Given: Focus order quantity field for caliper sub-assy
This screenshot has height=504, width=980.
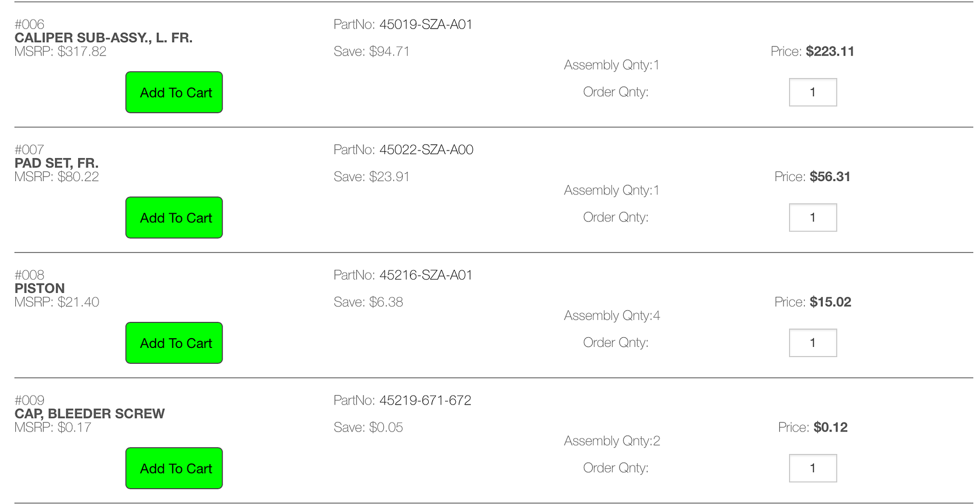Looking at the screenshot, I should click(x=813, y=92).
